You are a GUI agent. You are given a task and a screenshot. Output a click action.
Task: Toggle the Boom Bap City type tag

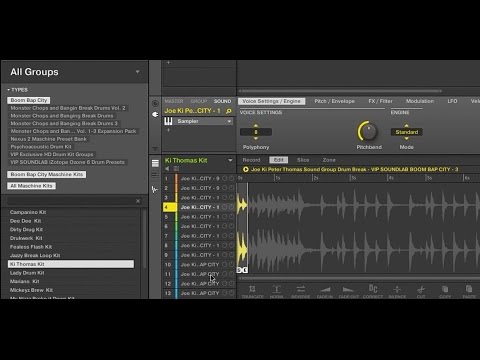tap(29, 100)
